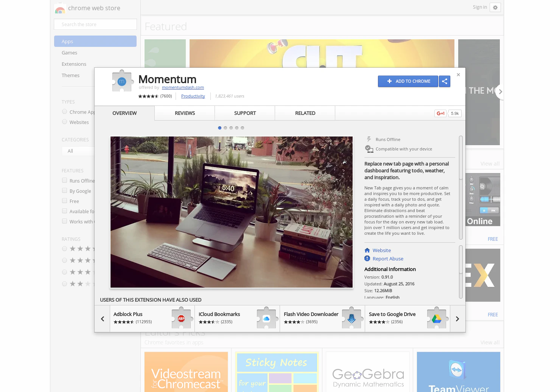
Task: Click the Website home icon
Action: pos(367,250)
